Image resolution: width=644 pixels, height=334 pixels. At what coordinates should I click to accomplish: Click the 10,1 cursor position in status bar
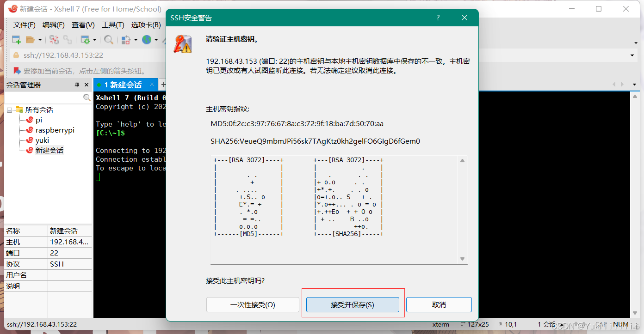tap(508, 324)
